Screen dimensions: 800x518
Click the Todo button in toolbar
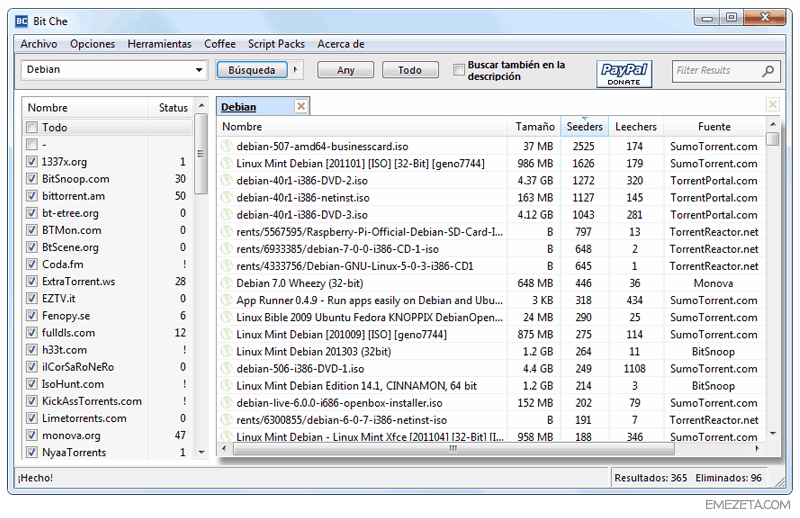[410, 70]
